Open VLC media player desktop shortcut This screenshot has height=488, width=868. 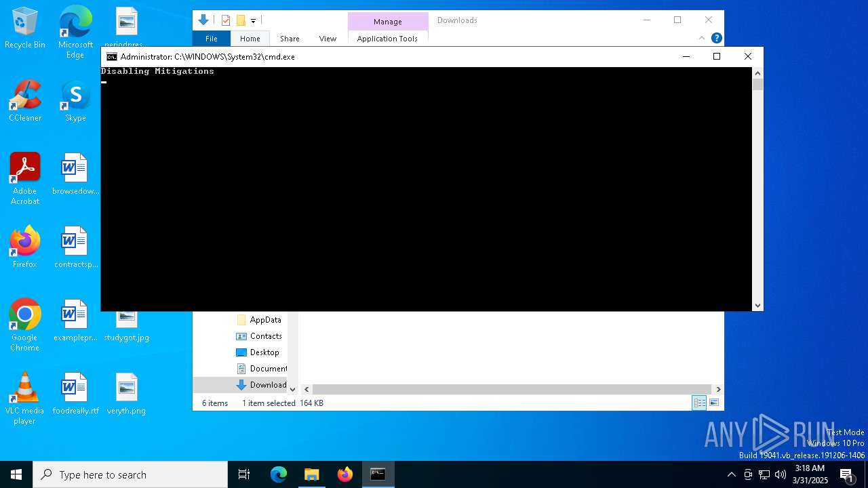point(25,399)
